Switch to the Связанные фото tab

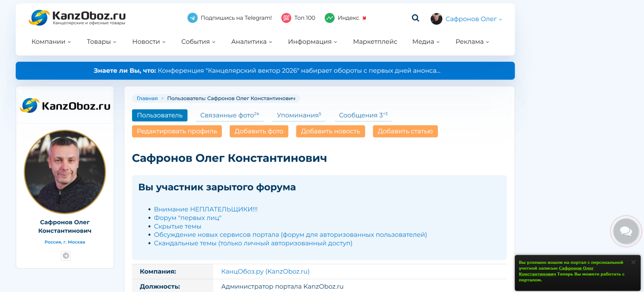tap(229, 115)
